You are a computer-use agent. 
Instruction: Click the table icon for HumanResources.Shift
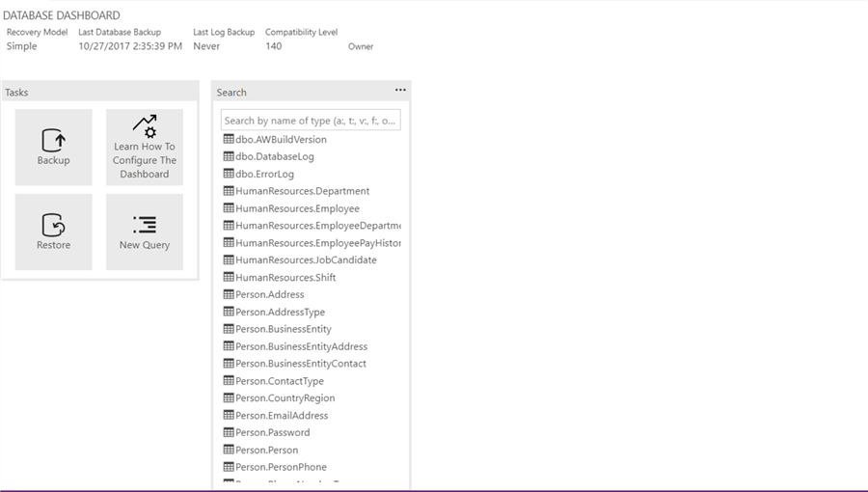point(229,277)
